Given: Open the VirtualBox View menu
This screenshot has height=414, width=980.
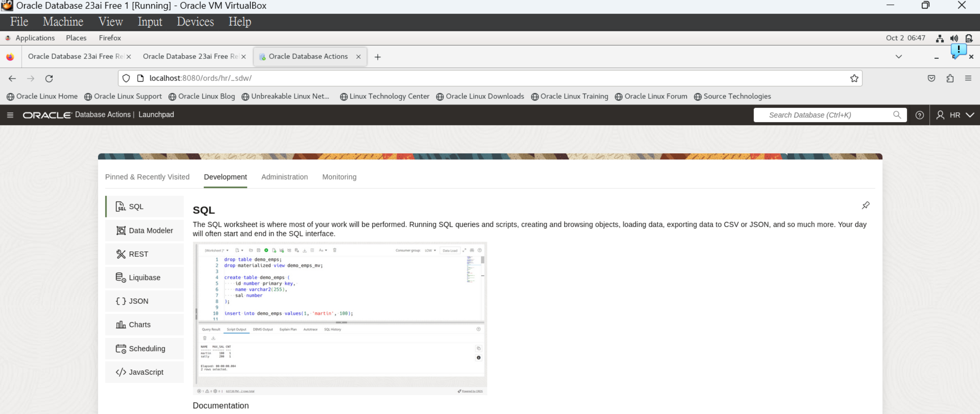Looking at the screenshot, I should [111, 22].
